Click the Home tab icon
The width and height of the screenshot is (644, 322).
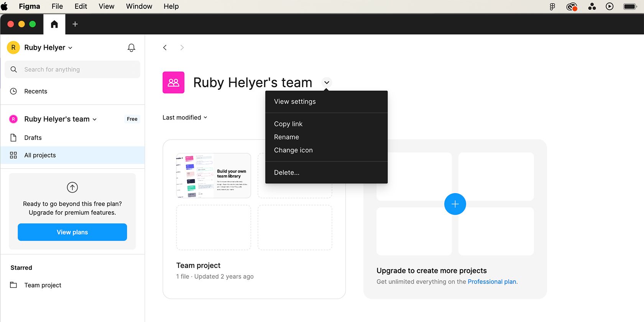(x=54, y=24)
